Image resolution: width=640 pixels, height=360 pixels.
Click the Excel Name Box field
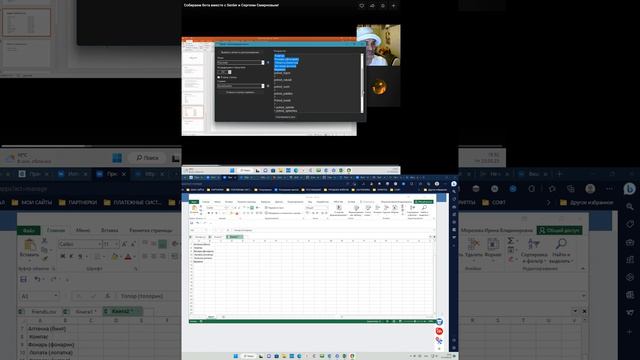pyautogui.click(x=197, y=230)
